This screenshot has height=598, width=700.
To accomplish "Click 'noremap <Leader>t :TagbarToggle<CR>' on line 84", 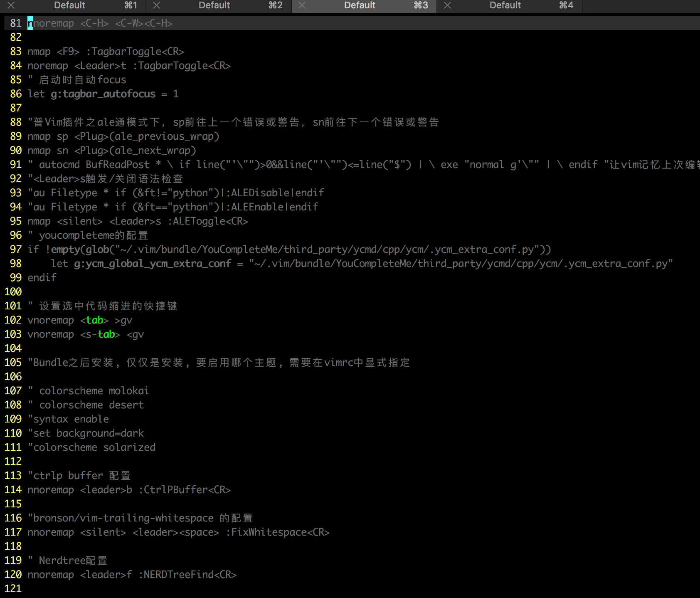I will [129, 66].
